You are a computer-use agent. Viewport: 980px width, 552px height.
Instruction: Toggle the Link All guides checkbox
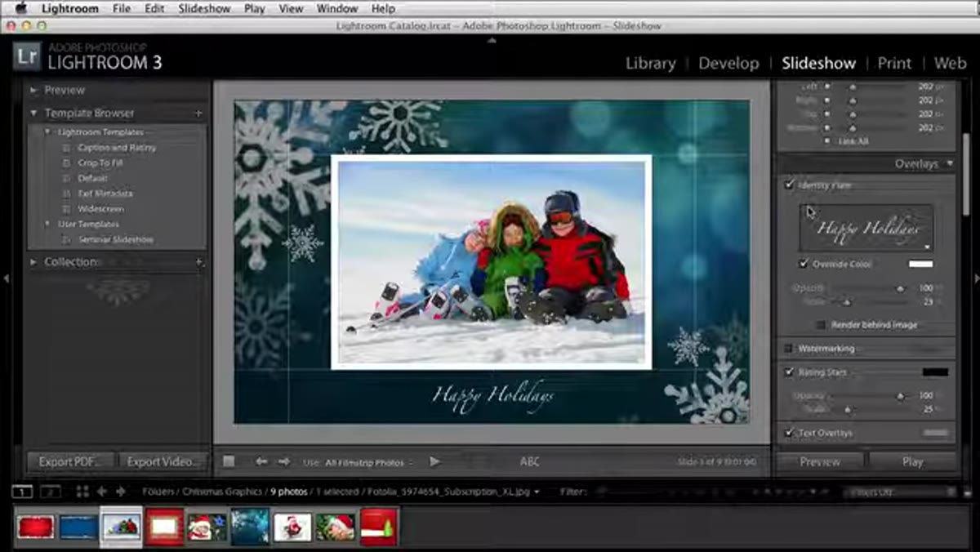point(828,140)
